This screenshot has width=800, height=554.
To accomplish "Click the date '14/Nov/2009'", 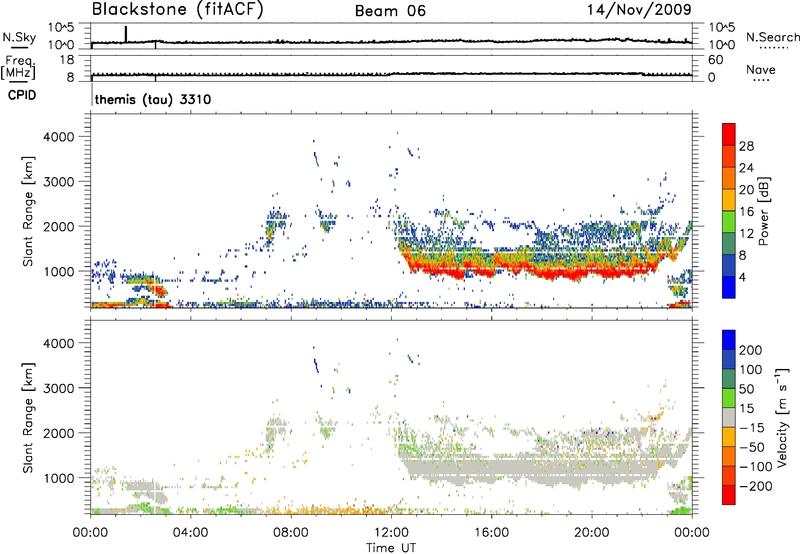I will (x=639, y=10).
